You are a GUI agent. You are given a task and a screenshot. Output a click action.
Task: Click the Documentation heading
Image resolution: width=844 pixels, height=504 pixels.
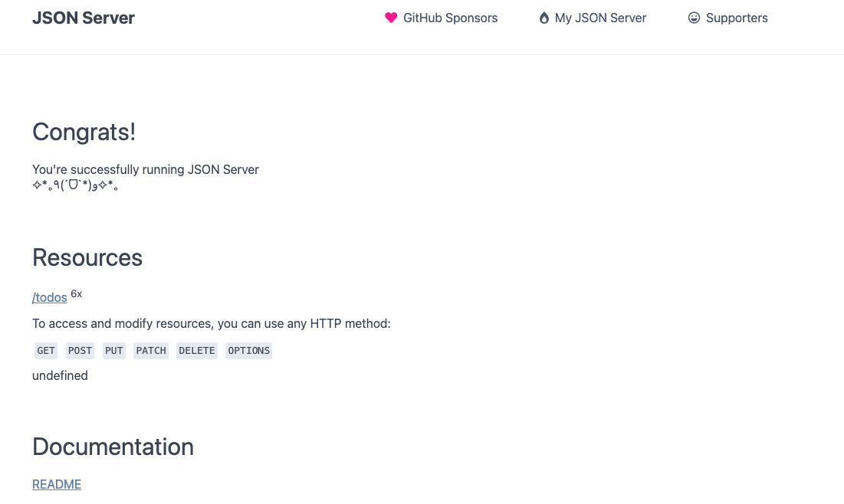click(x=113, y=447)
